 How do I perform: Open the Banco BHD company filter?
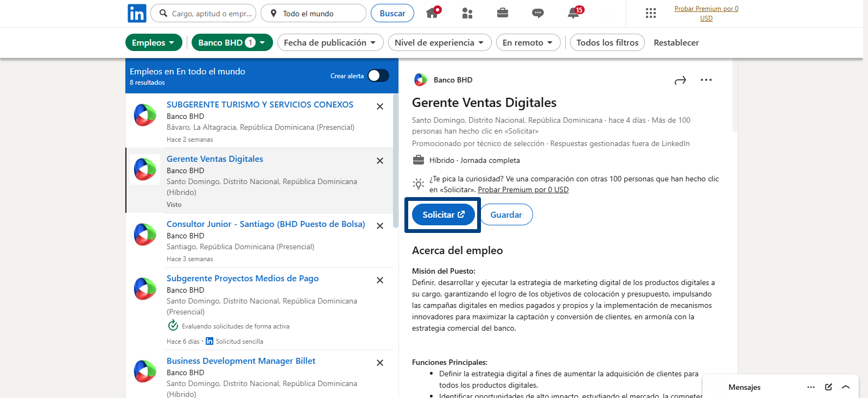[x=232, y=42]
